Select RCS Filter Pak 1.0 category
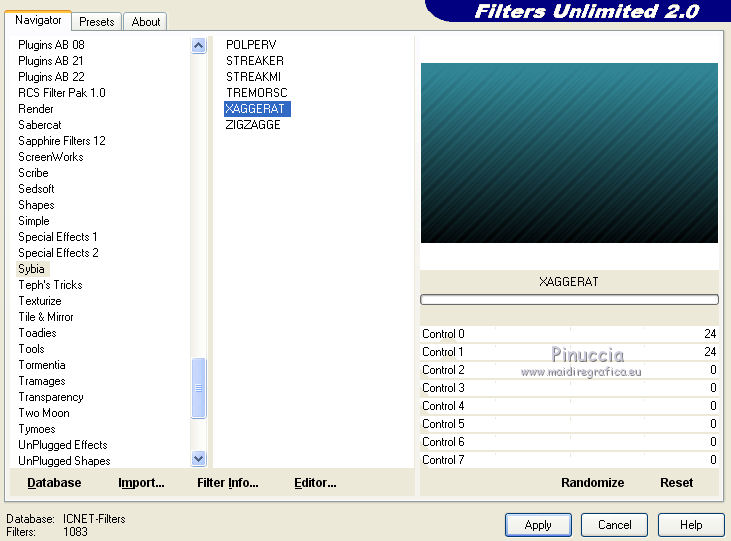 click(62, 93)
